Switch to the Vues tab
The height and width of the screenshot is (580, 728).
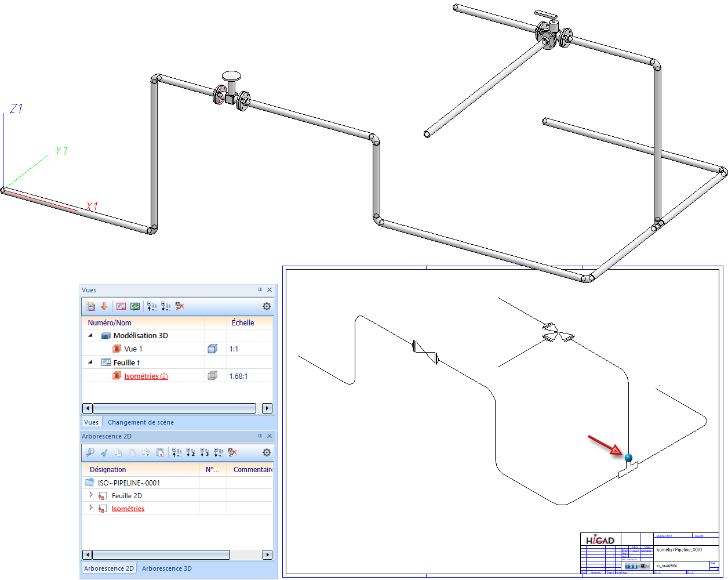pyautogui.click(x=92, y=422)
